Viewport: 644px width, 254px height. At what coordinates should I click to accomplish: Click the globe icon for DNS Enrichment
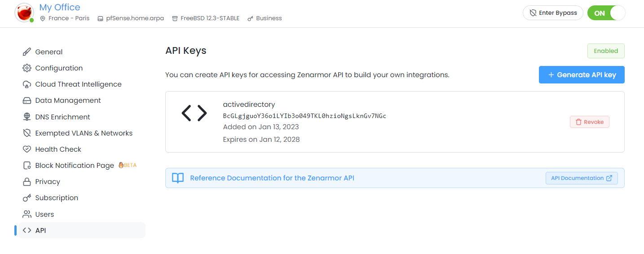click(x=27, y=117)
